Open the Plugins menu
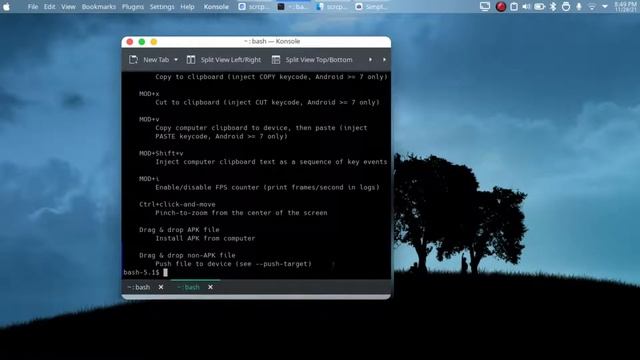 (x=133, y=7)
